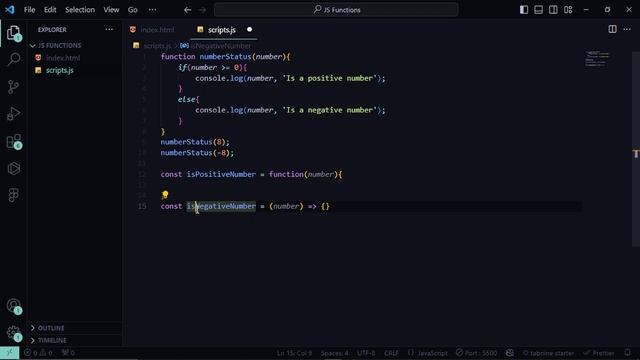Click the Spaces: 4 indentation status
The width and height of the screenshot is (640, 360).
pos(334,353)
